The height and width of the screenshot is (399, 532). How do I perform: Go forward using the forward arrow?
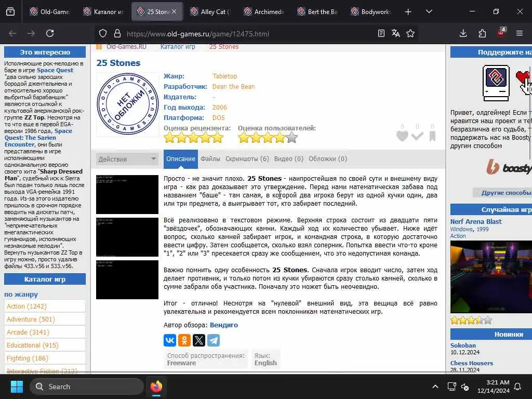(31, 33)
